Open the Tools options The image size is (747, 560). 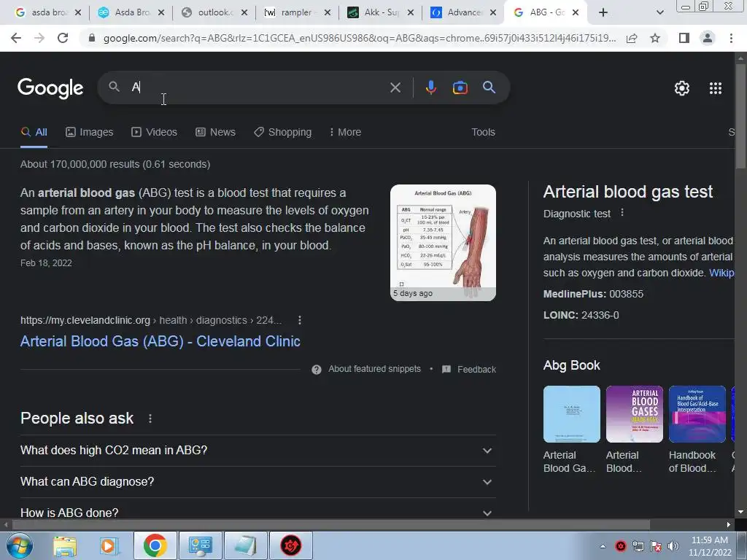[x=483, y=133]
